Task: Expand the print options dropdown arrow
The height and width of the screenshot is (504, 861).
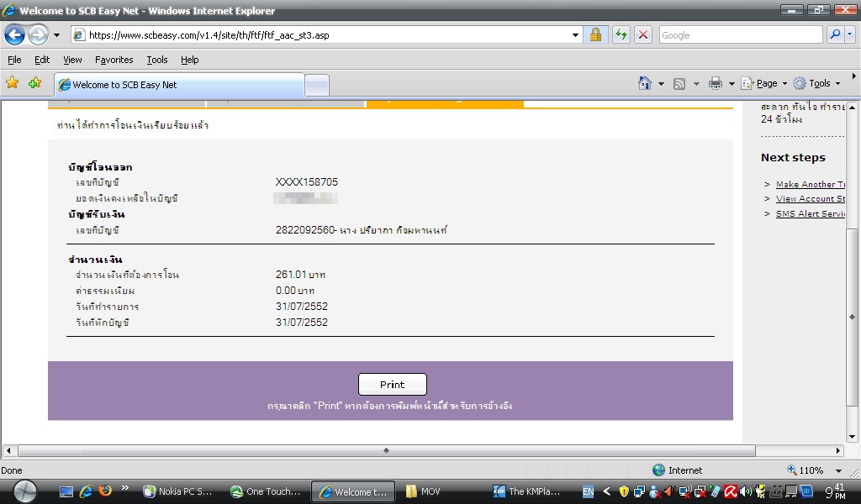Action: click(732, 84)
